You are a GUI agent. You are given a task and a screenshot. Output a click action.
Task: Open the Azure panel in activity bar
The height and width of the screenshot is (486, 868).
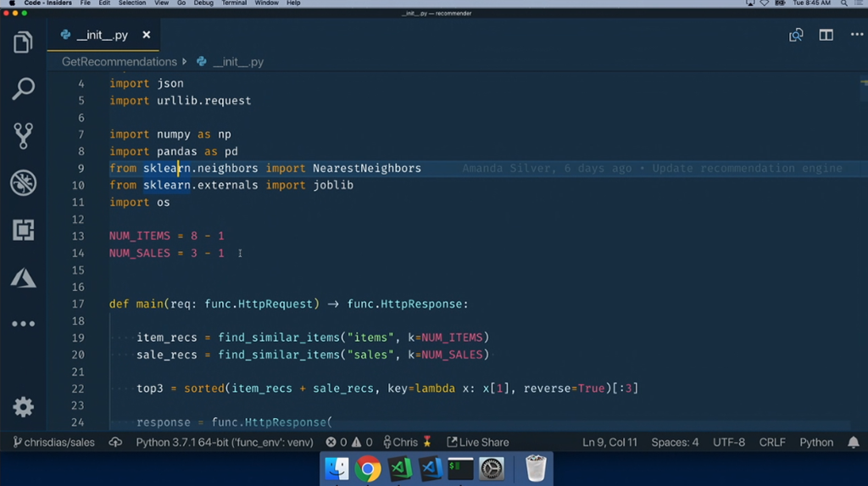23,277
